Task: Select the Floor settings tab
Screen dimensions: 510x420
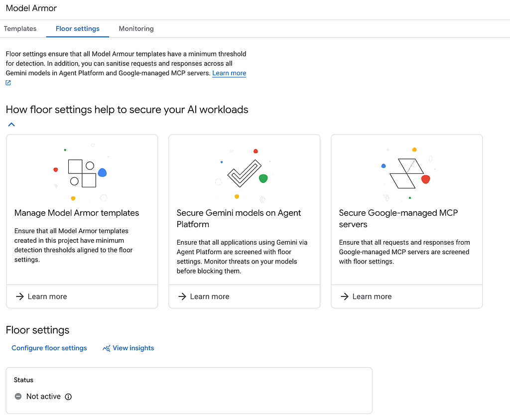Action: (77, 28)
